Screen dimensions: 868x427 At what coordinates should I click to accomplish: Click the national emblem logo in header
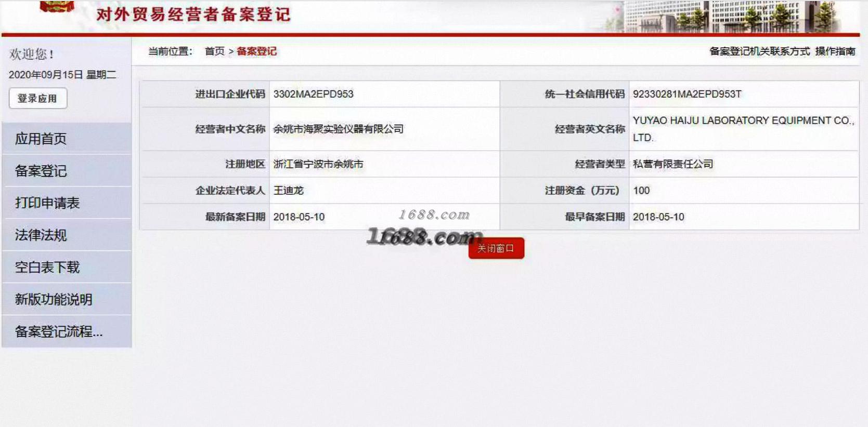[56, 6]
